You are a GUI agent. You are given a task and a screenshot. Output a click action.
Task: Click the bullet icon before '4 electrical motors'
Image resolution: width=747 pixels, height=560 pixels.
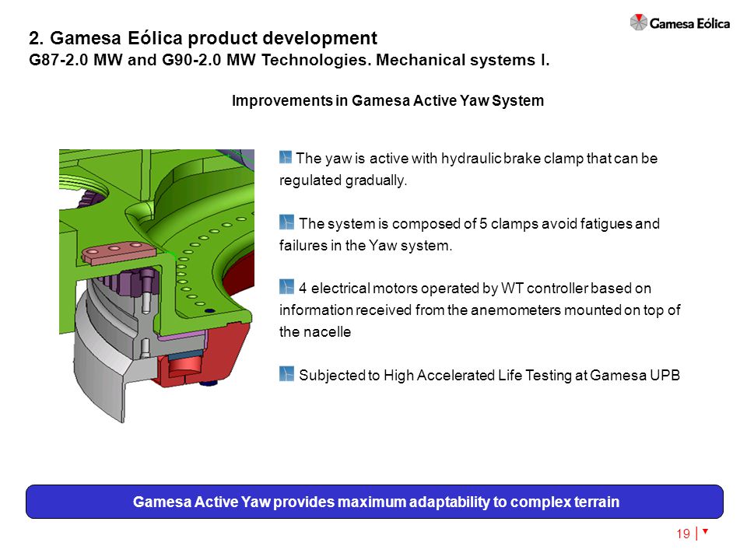286,287
